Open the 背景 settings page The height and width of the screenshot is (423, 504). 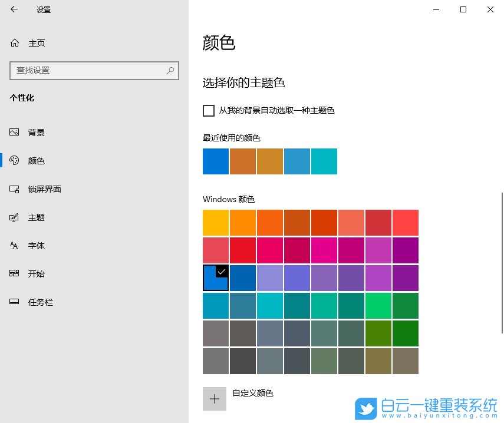[x=36, y=132]
